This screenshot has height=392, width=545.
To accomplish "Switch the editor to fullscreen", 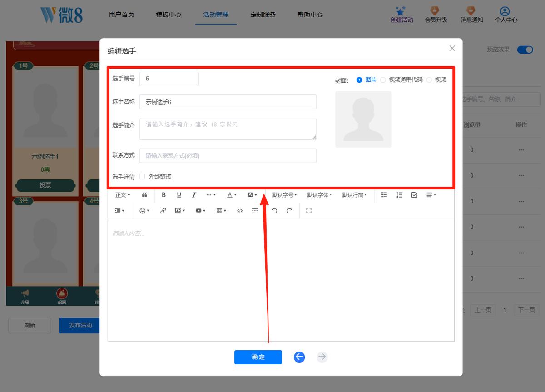I will click(x=309, y=211).
